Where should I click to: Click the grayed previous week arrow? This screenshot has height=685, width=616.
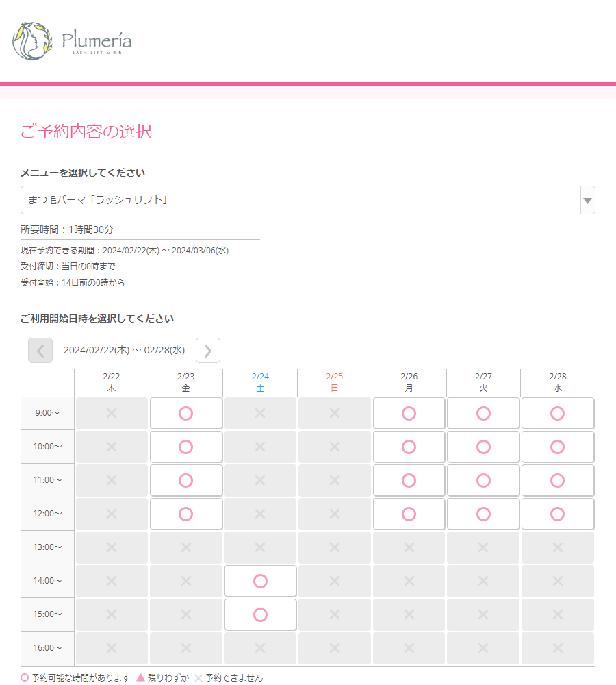[x=40, y=351]
